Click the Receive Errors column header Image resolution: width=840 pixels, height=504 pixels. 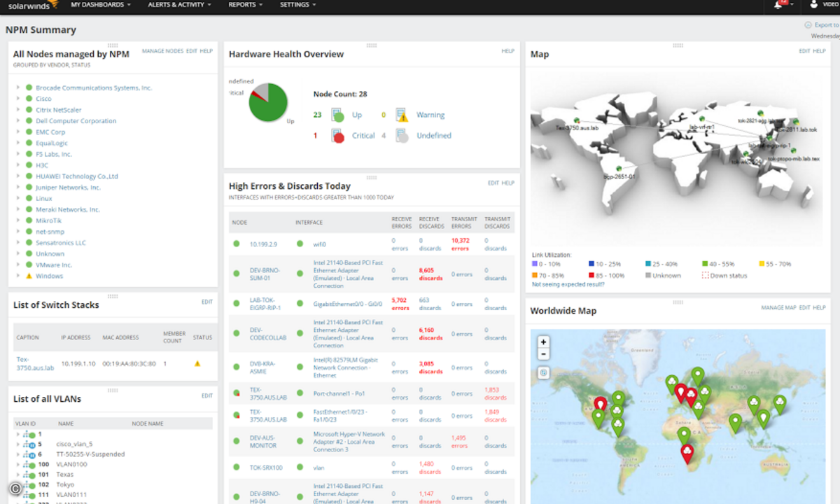coord(402,223)
